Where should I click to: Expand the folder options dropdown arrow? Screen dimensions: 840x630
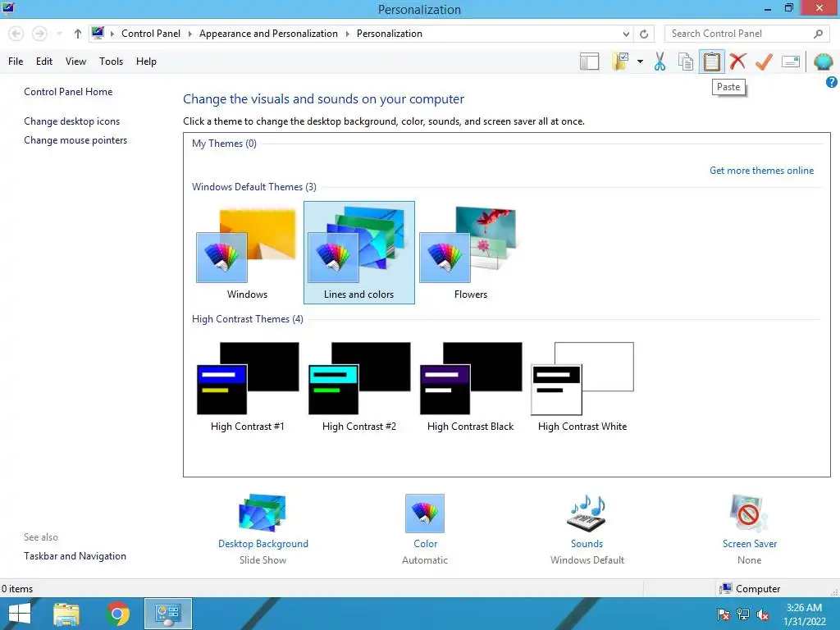click(640, 62)
